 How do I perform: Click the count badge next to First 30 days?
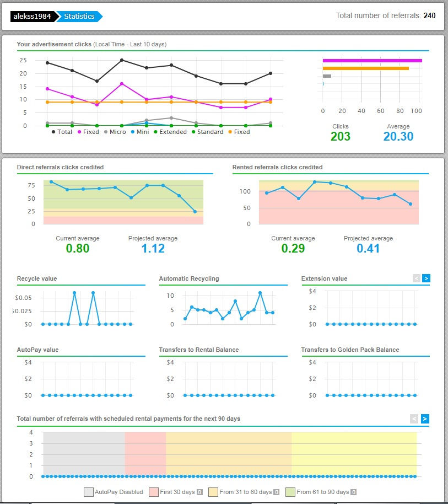(199, 492)
